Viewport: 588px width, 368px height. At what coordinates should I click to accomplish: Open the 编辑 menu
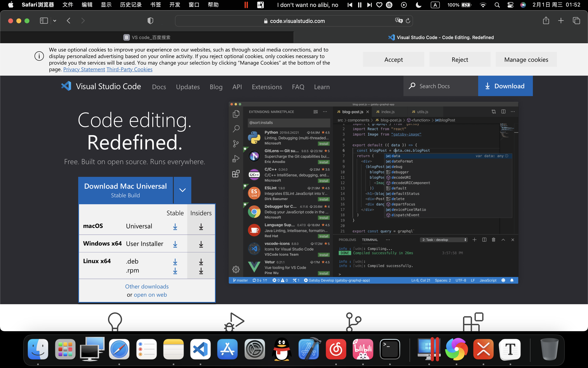(87, 5)
